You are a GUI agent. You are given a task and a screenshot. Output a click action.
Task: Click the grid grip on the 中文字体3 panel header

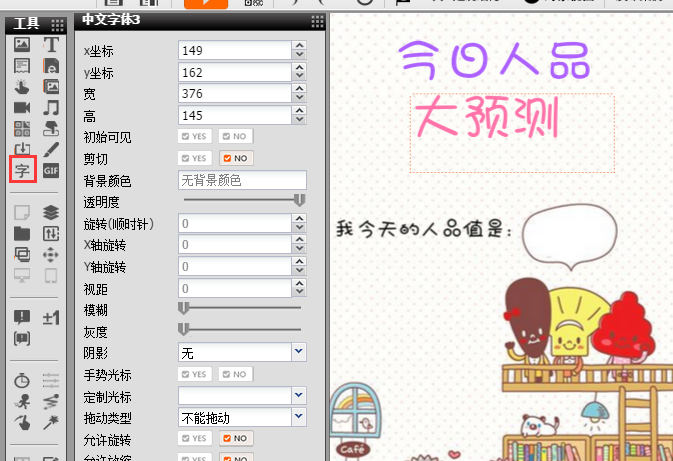point(317,21)
